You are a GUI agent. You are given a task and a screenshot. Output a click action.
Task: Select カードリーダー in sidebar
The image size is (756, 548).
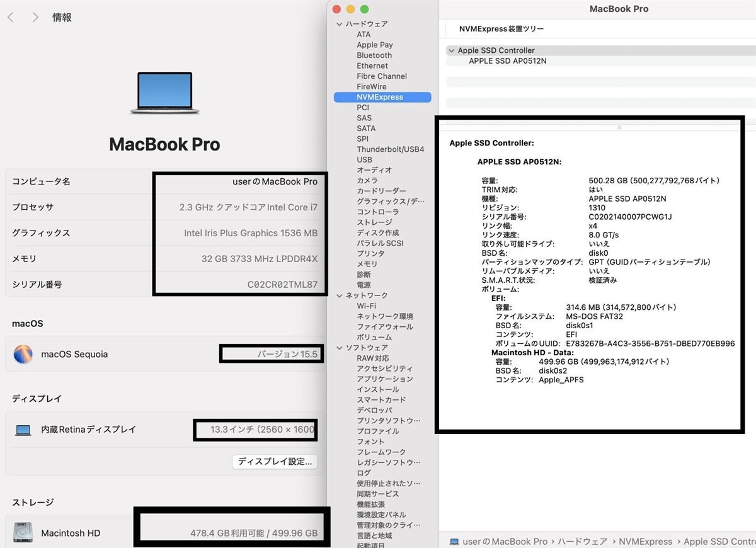click(381, 191)
